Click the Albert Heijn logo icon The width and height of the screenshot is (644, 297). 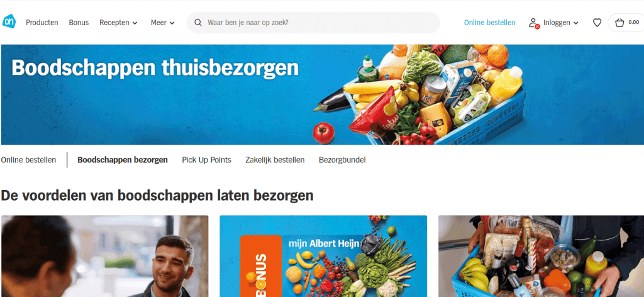coord(9,22)
